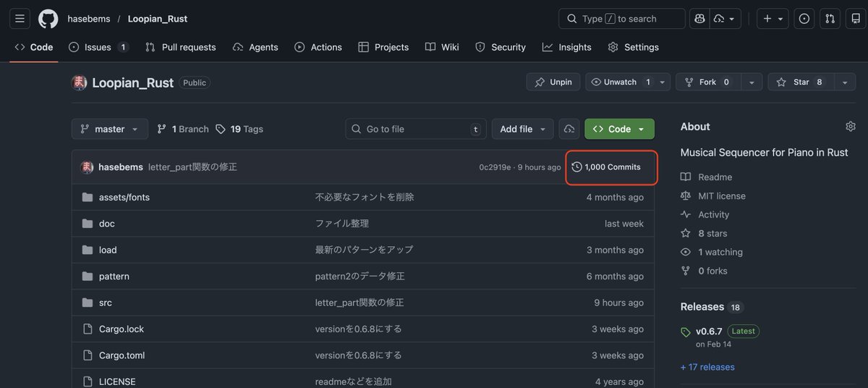Open the doc folder

(107, 224)
